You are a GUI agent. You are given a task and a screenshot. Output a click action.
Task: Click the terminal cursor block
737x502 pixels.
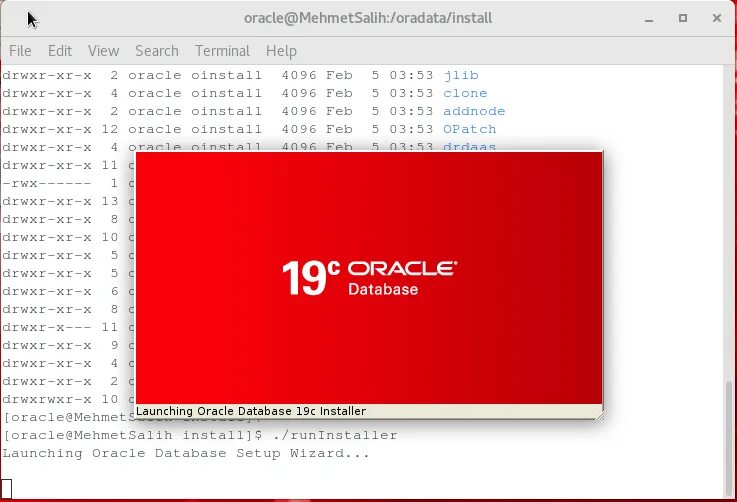(6, 489)
